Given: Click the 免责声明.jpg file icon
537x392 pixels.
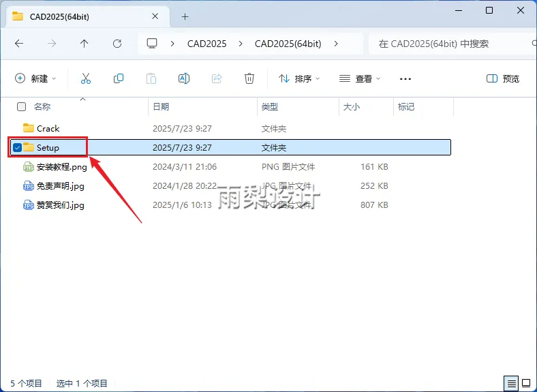Looking at the screenshot, I should pos(29,186).
